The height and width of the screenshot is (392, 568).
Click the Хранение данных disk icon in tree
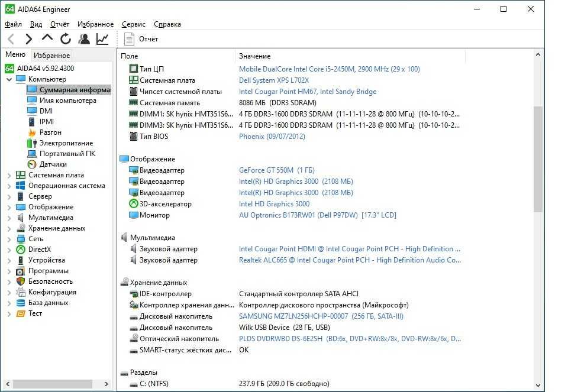pos(21,228)
